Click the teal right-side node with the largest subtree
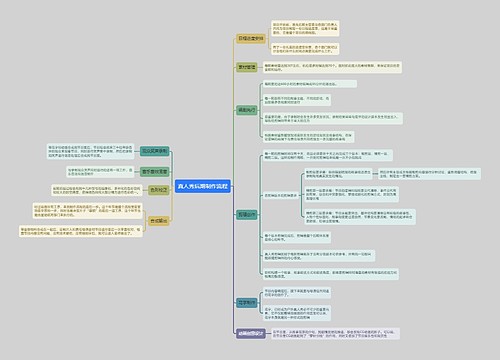The image size is (500, 360). click(247, 215)
